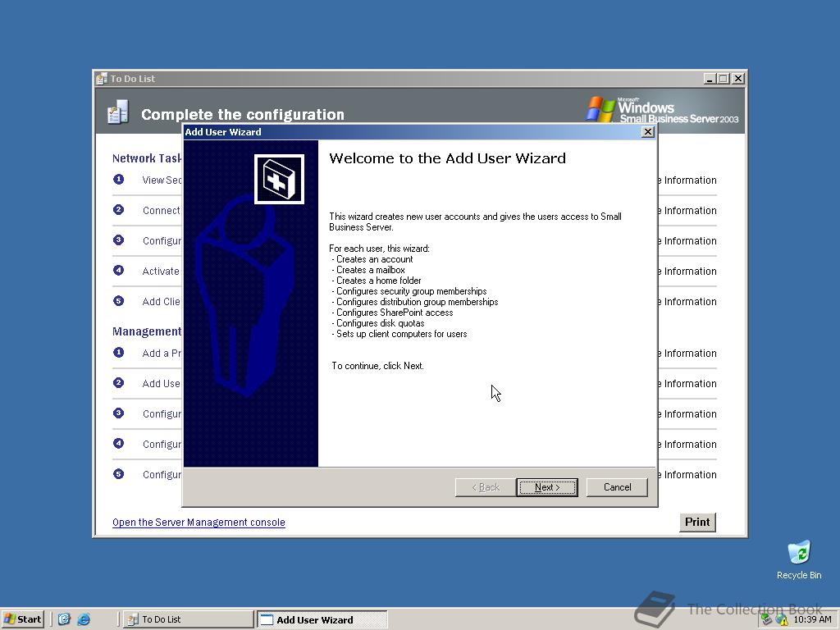Open the Add Use management task
This screenshot has width=840, height=630.
(x=162, y=384)
